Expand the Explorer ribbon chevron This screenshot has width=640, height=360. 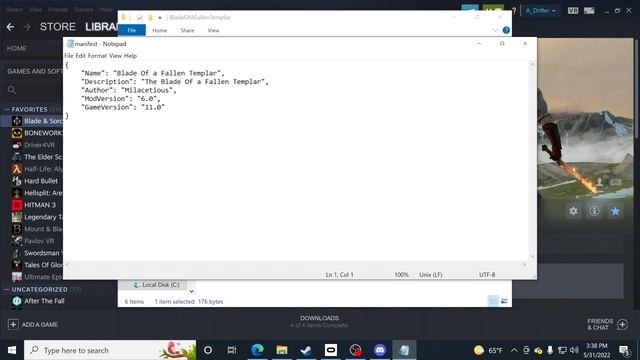point(495,30)
